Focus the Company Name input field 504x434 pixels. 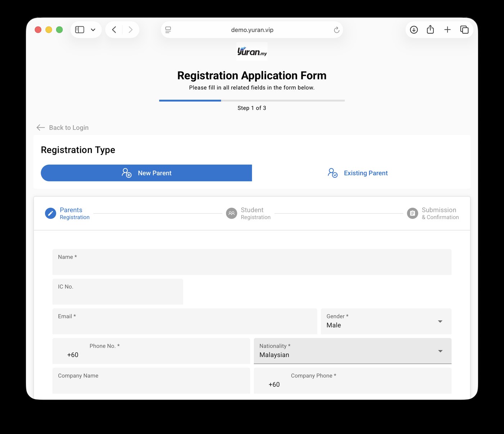(x=151, y=380)
